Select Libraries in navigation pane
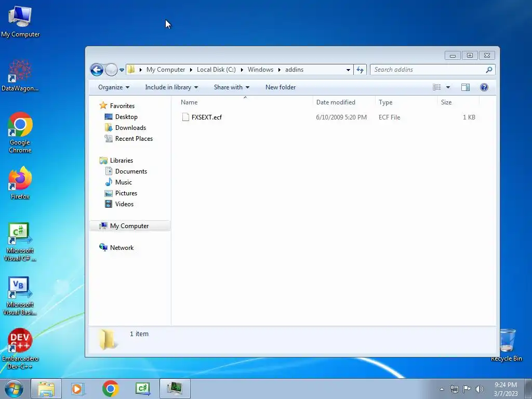532x399 pixels. click(122, 161)
